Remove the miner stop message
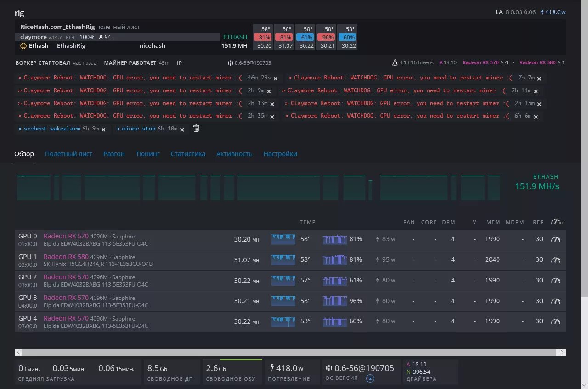This screenshot has width=588, height=389. 182,130
